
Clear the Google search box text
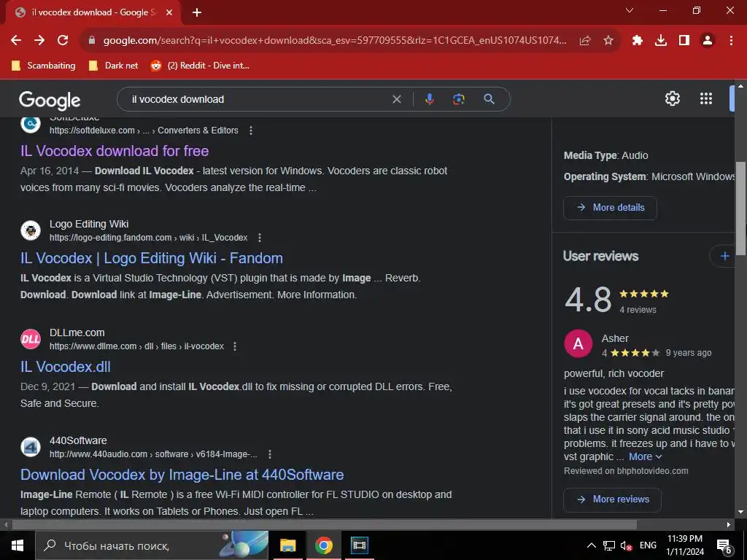point(396,99)
